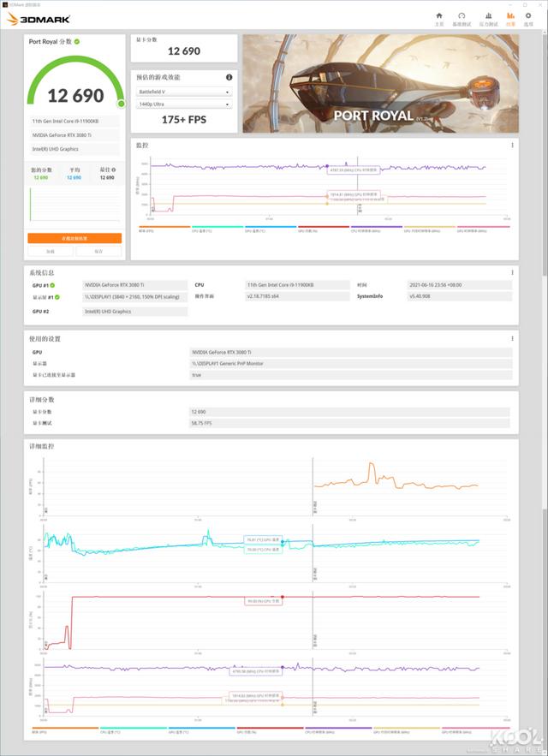
Task: Click the 'Generic PnP Monitor' display setting value
Action: (x=351, y=364)
